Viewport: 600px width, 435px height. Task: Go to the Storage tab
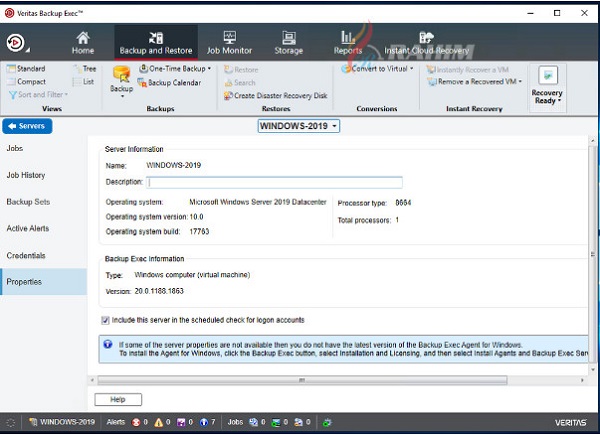(289, 43)
